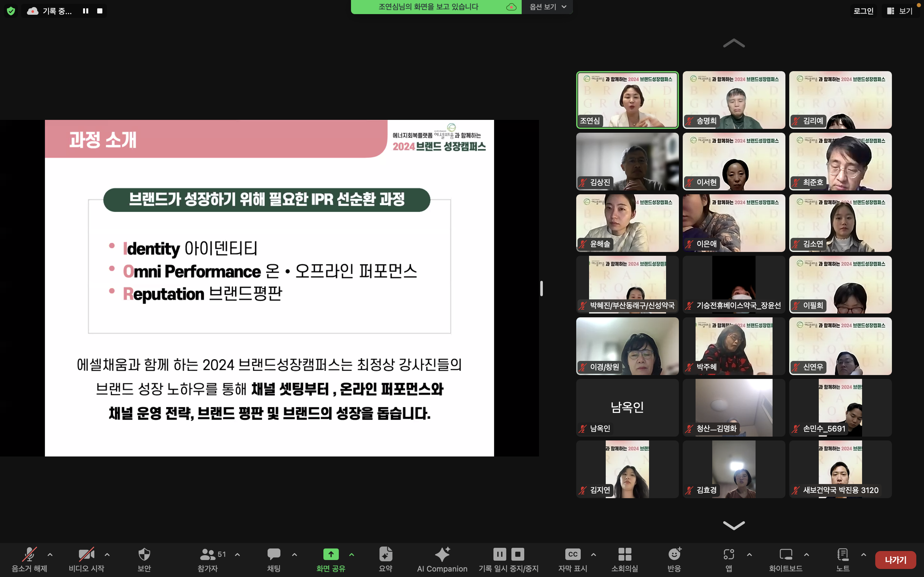Click the gallery panel resize handle
The width and height of the screenshot is (924, 577).
pyautogui.click(x=542, y=288)
